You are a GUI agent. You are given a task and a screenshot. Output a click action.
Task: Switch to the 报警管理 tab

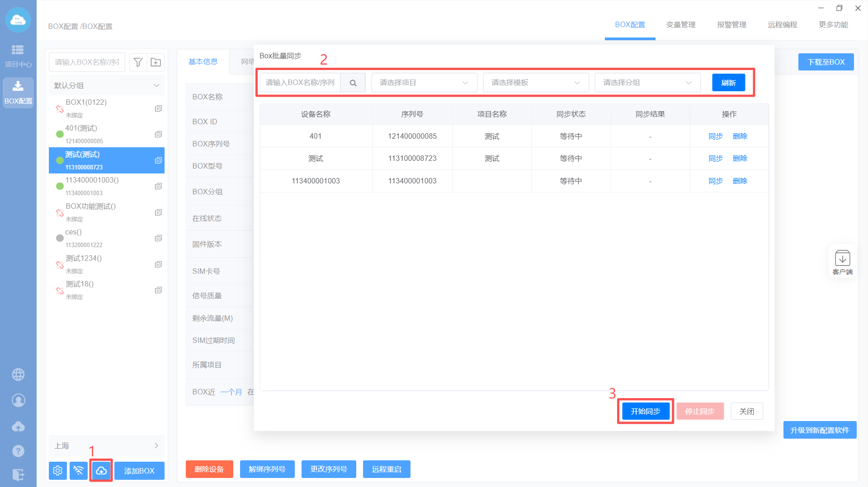pyautogui.click(x=731, y=25)
